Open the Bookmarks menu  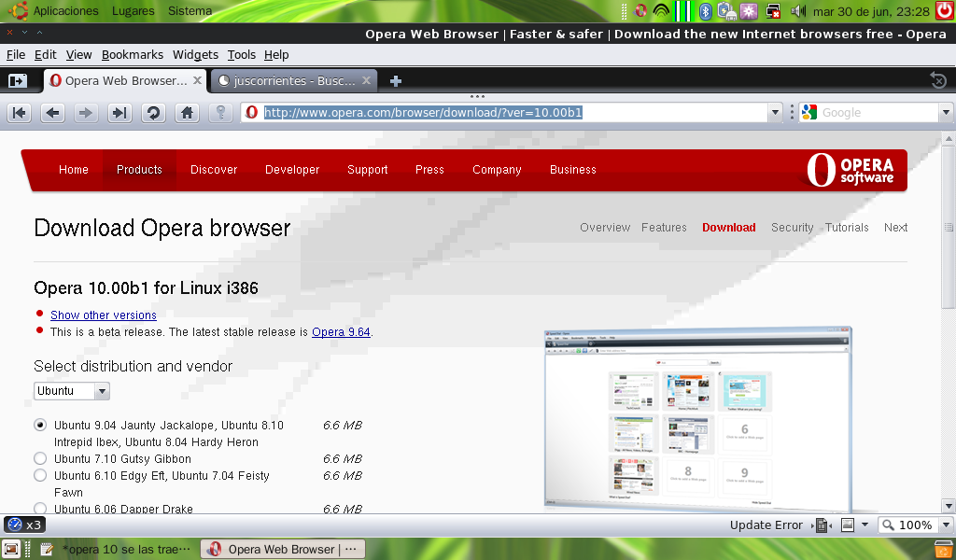tap(133, 55)
